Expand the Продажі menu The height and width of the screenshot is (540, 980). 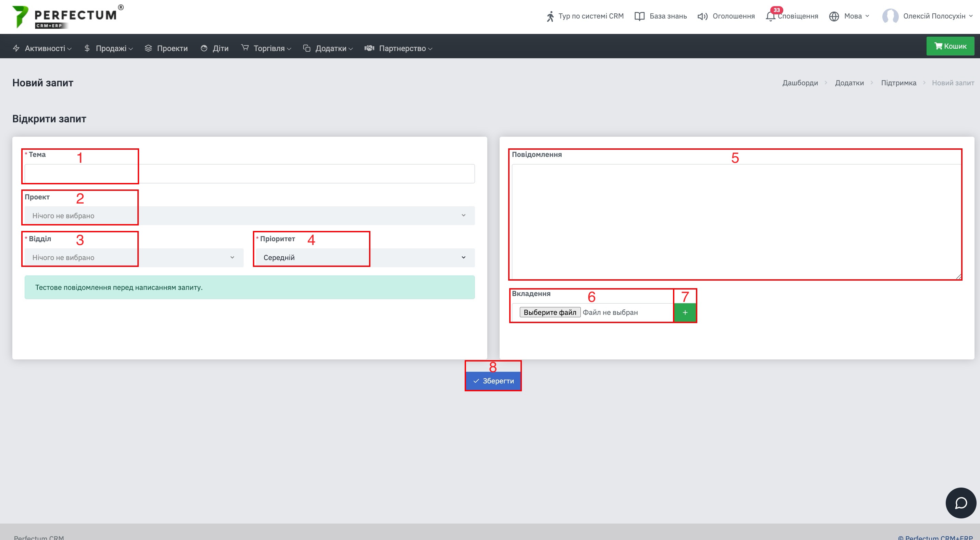(108, 48)
